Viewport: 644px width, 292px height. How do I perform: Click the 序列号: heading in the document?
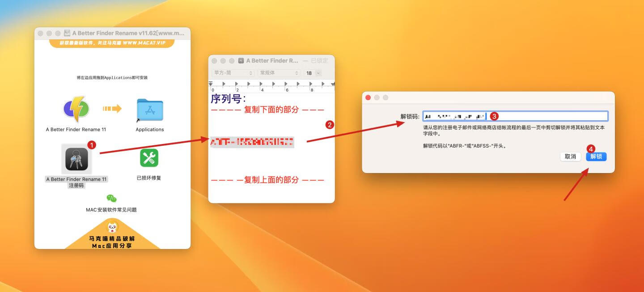click(x=228, y=98)
